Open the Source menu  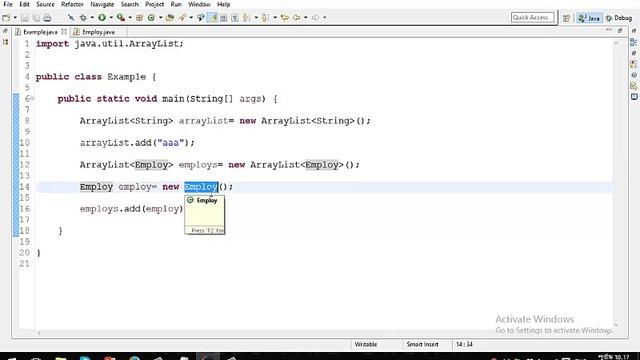(45, 4)
